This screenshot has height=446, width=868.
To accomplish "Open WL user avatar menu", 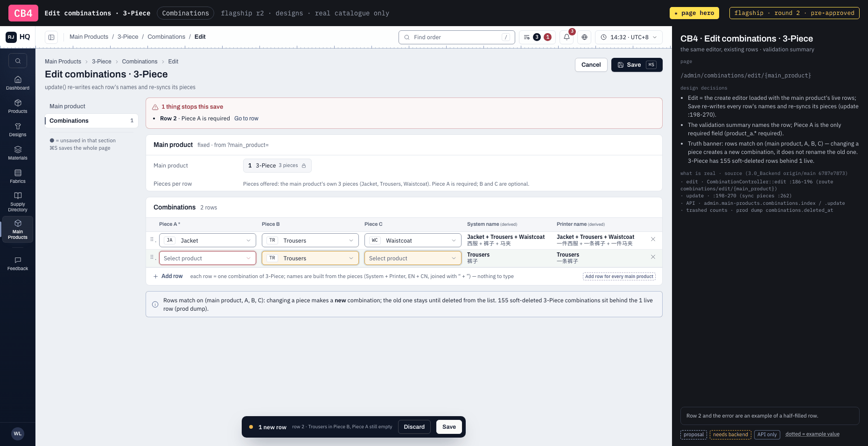I will (x=18, y=433).
